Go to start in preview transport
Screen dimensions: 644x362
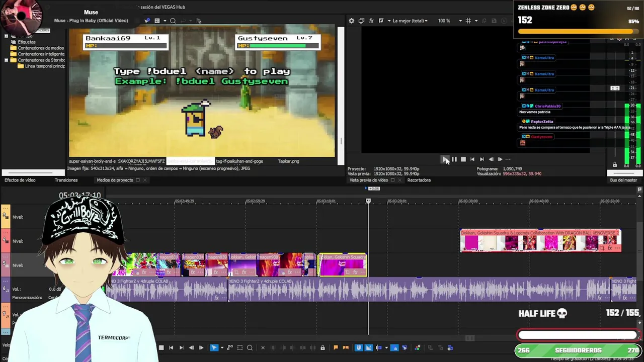pyautogui.click(x=472, y=159)
